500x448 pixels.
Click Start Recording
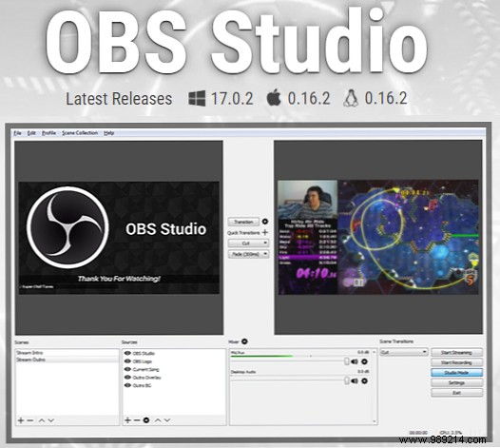pos(456,362)
